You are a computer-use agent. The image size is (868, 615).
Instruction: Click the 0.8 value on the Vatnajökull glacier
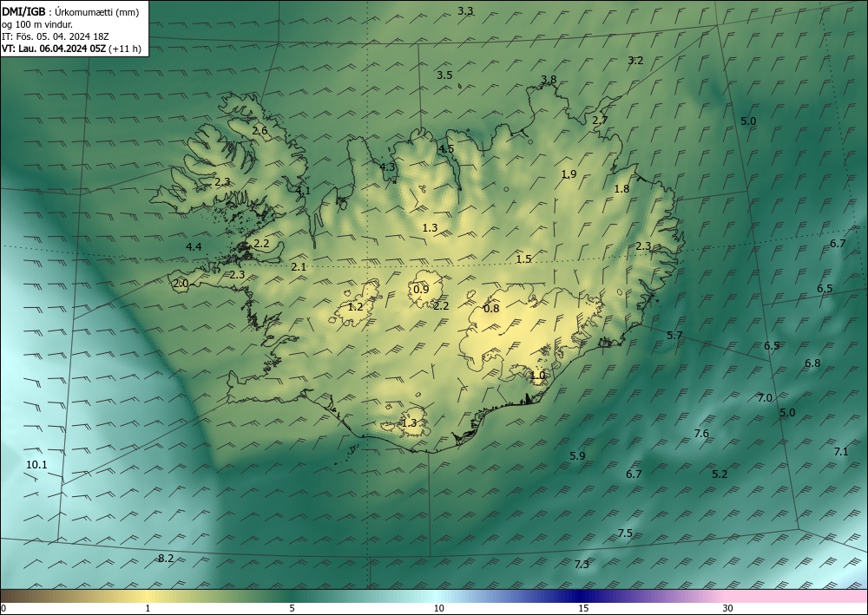[491, 309]
